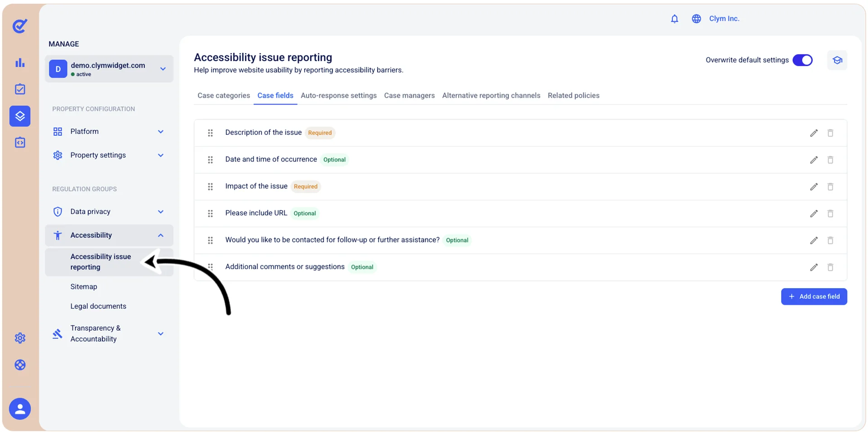Select the Case fields tab
The width and height of the screenshot is (868, 432).
[x=275, y=95]
